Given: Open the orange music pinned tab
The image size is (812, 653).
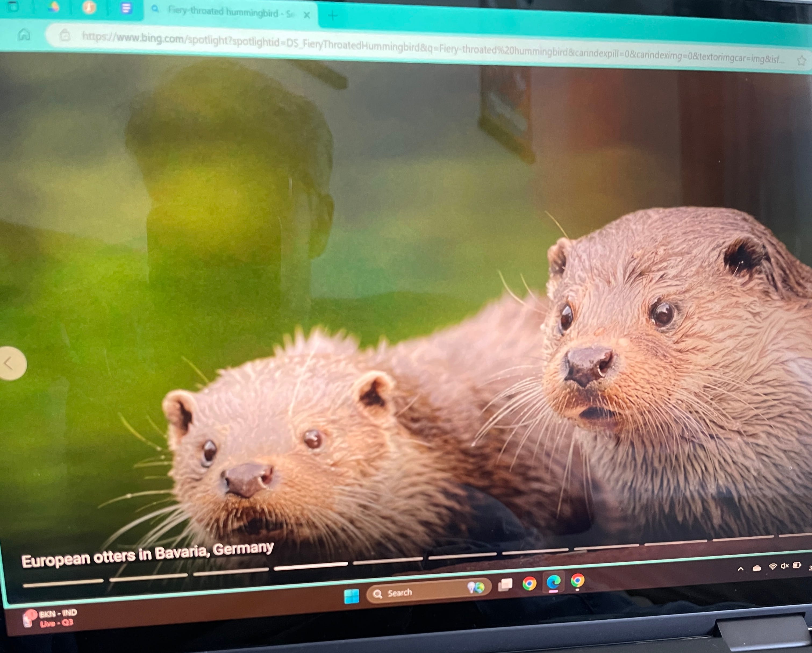Looking at the screenshot, I should (x=89, y=7).
